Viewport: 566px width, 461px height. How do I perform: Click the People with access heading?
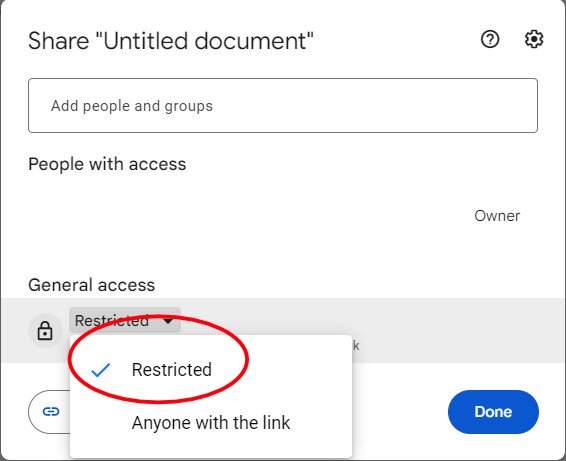tap(107, 164)
